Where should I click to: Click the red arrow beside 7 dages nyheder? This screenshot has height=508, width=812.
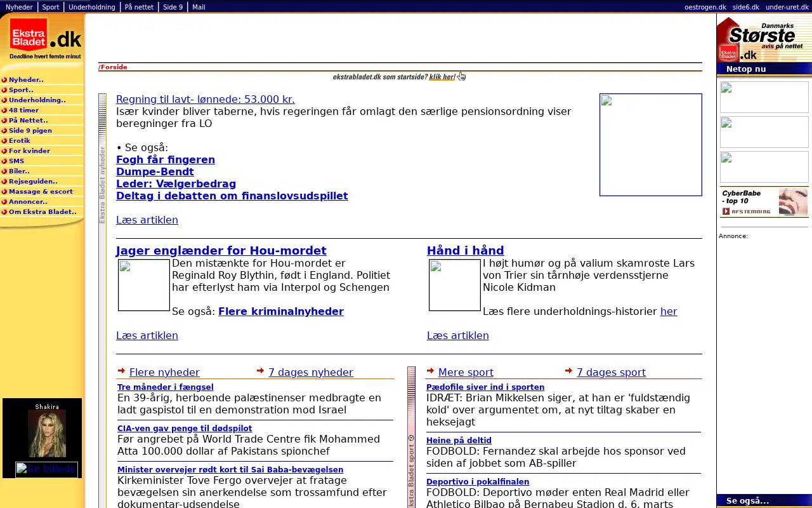(260, 371)
